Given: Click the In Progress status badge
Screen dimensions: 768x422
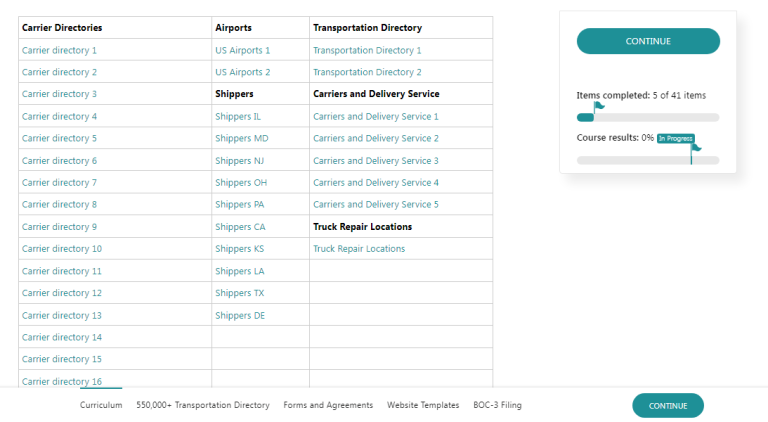Looking at the screenshot, I should click(x=675, y=138).
